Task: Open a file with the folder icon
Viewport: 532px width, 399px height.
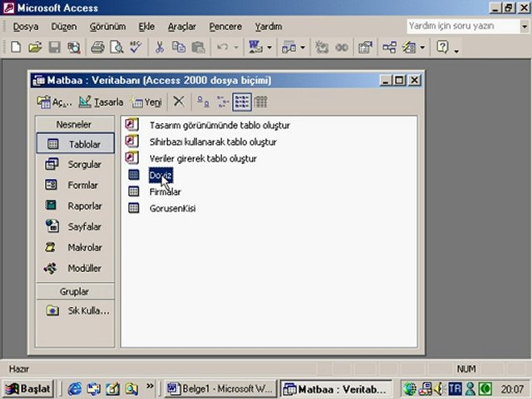Action: [x=35, y=47]
